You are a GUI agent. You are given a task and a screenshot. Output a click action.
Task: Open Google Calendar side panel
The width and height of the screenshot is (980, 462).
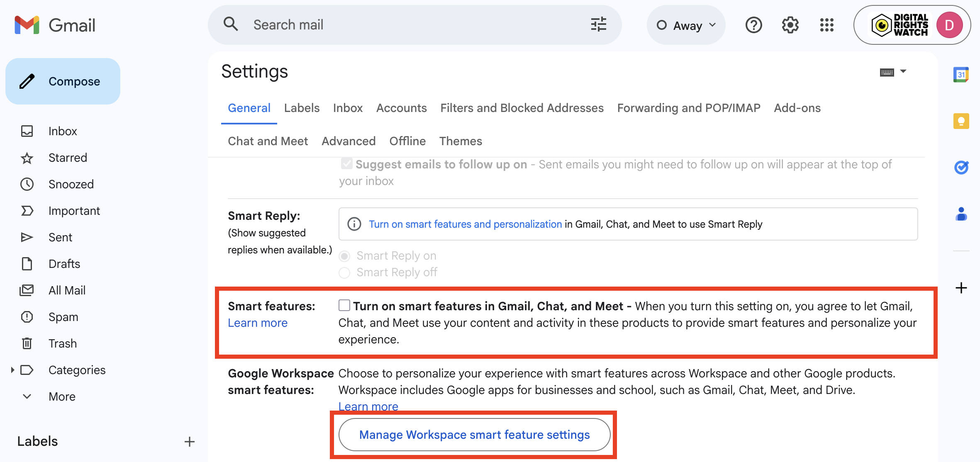pyautogui.click(x=961, y=75)
